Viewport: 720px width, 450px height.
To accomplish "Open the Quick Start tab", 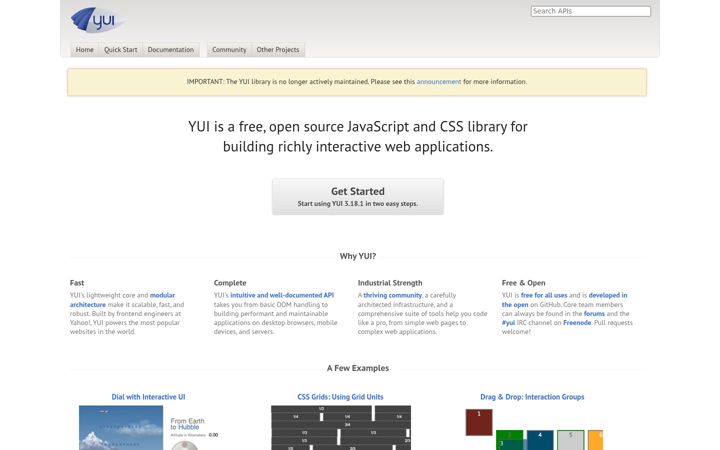I will click(x=120, y=50).
